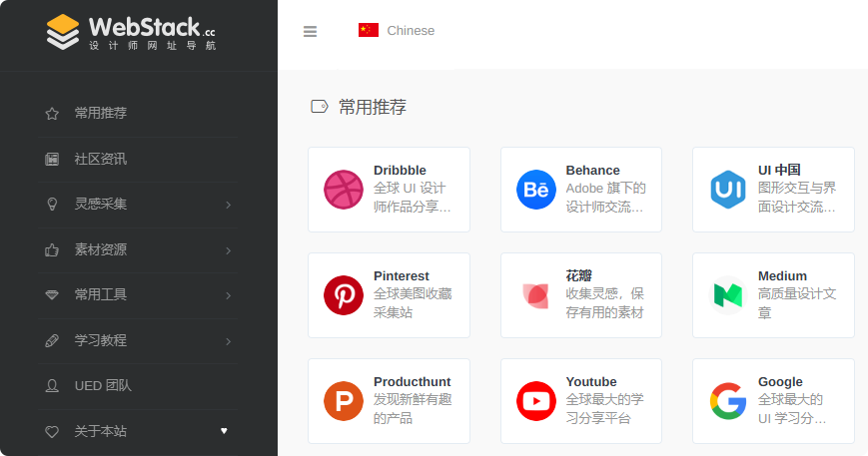Click the WebStack stacked-layers logo icon
Viewport: 868px width, 456px height.
point(63,32)
